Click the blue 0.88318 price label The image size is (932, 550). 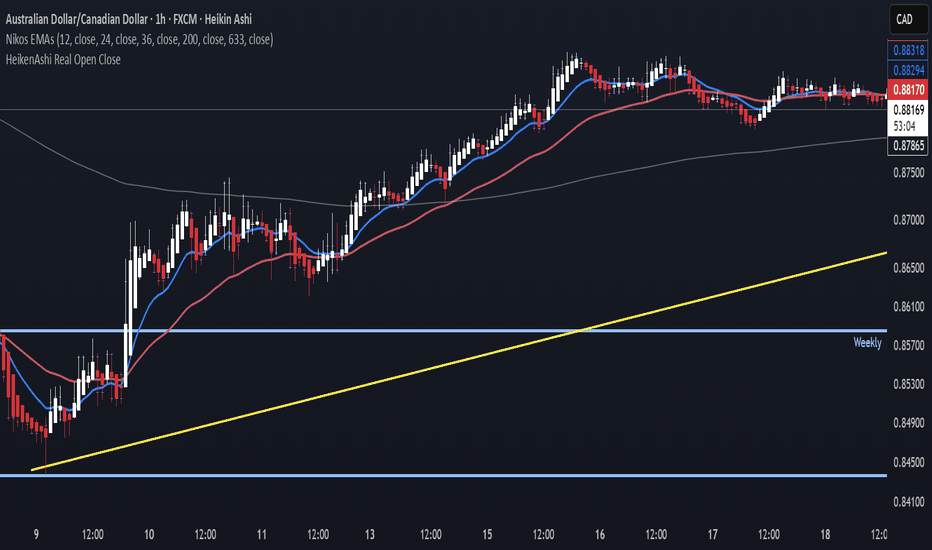pyautogui.click(x=908, y=51)
